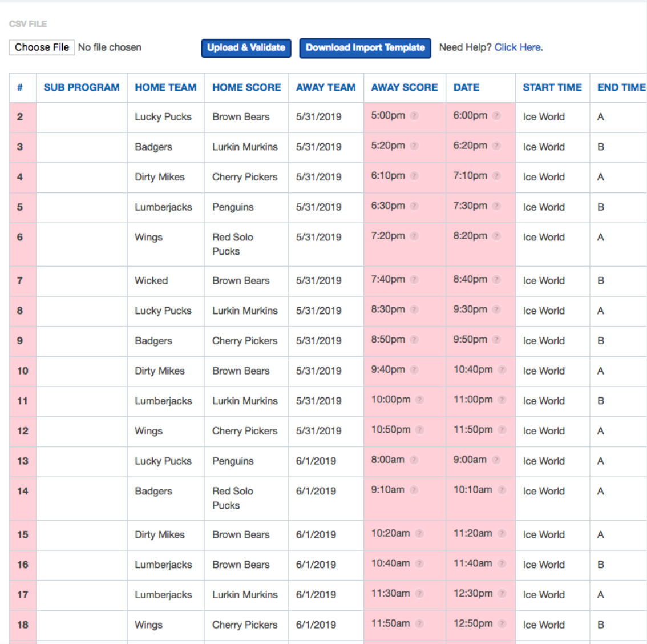The image size is (647, 644).
Task: Click the SUB PROGRAM column header
Action: (x=82, y=87)
